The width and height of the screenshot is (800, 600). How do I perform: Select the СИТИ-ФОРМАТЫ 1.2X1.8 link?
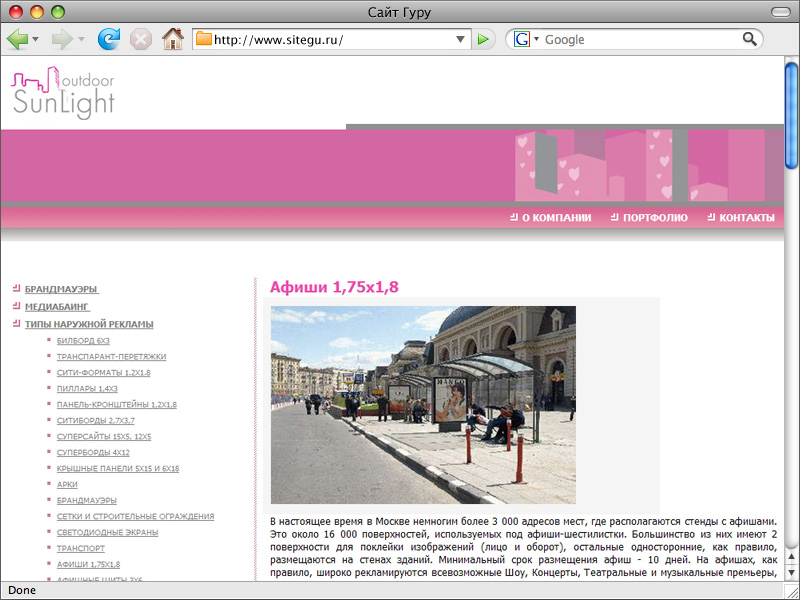pyautogui.click(x=104, y=372)
